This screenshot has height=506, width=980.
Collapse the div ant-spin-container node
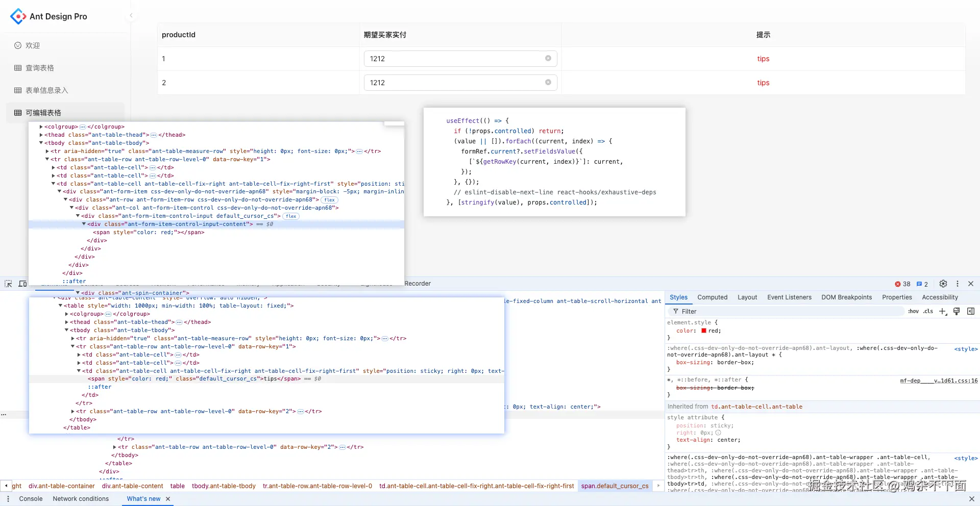[78, 293]
